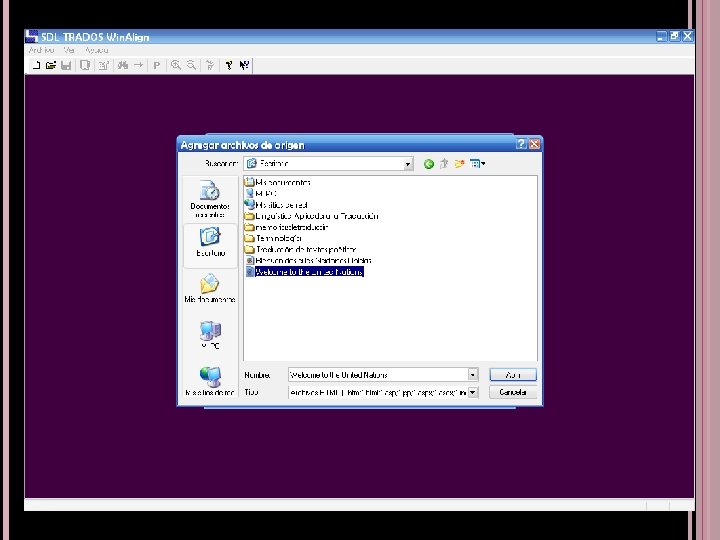The width and height of the screenshot is (720, 540).
Task: Open the Archivo menu
Action: coord(41,50)
